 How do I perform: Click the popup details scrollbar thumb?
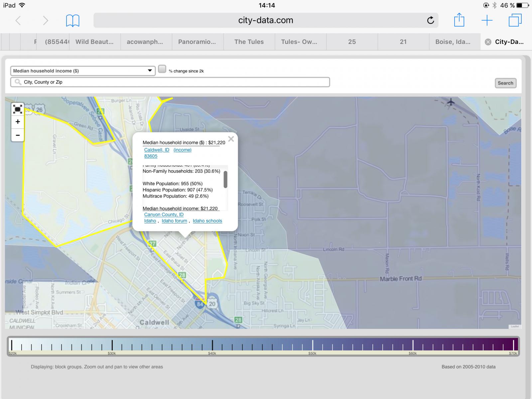(225, 180)
